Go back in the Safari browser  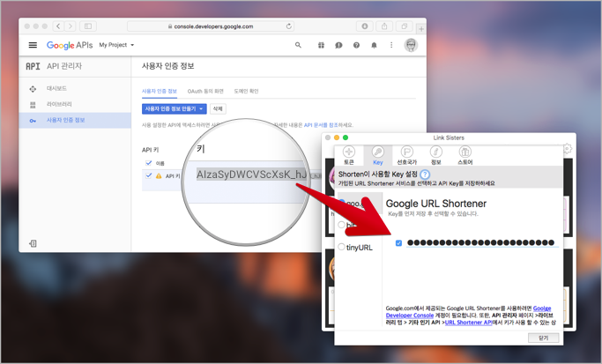(58, 26)
